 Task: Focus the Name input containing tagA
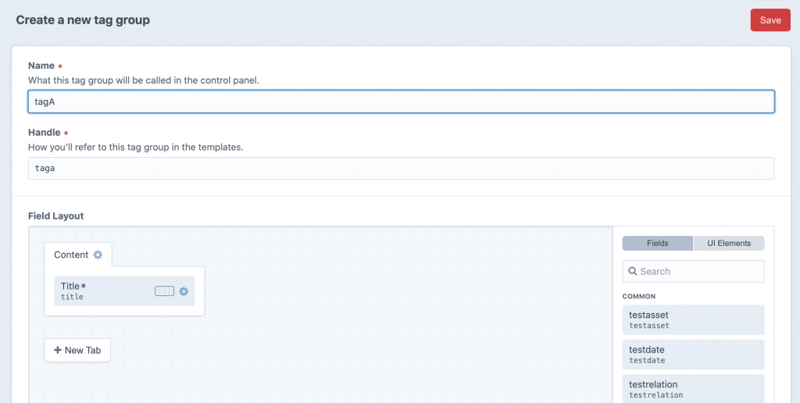[400, 101]
